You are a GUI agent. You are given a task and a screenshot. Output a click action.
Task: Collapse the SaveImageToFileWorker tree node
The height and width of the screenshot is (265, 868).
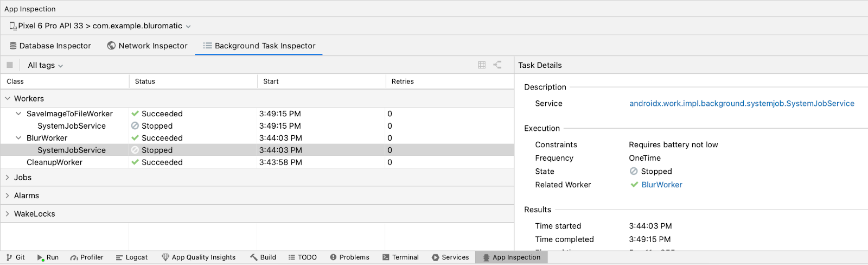click(18, 114)
